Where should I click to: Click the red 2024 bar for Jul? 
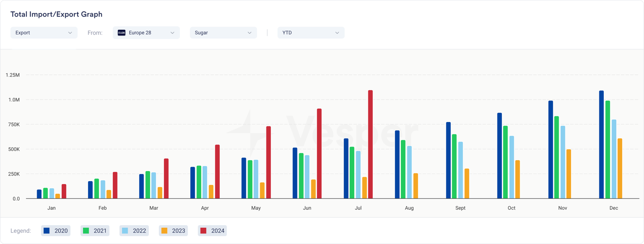click(x=370, y=144)
